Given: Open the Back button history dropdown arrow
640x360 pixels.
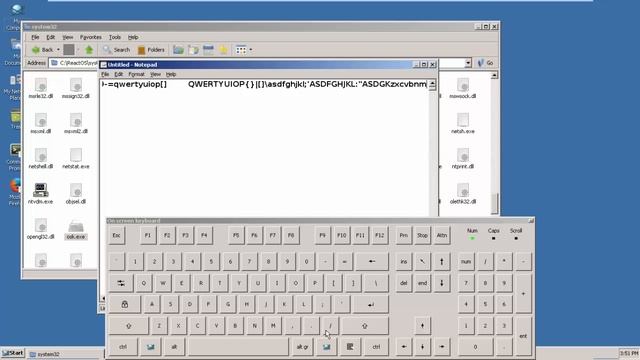Looking at the screenshot, I should [58, 50].
